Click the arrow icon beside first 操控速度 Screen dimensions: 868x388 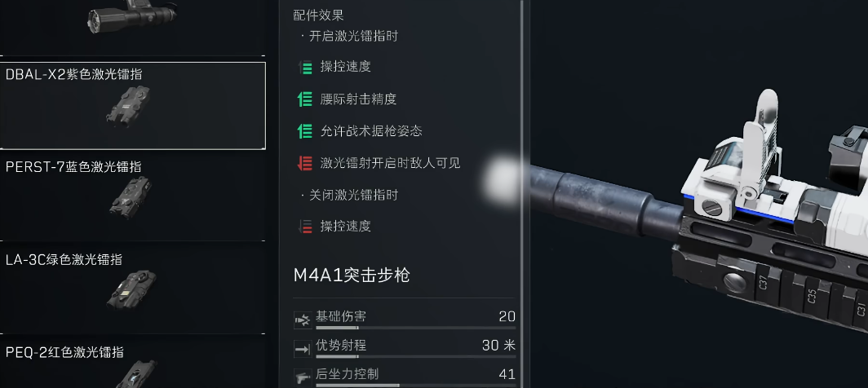coord(305,67)
